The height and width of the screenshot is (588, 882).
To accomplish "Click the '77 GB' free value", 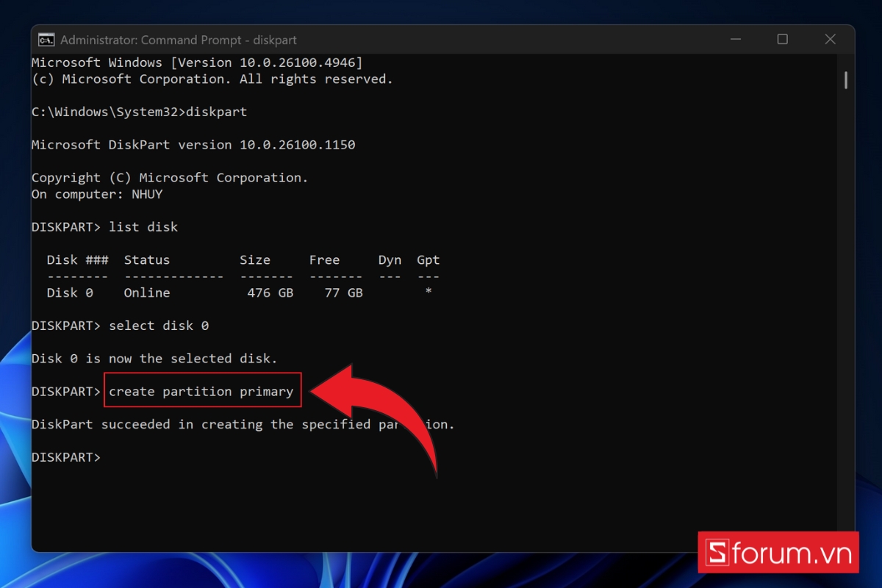I will [344, 293].
